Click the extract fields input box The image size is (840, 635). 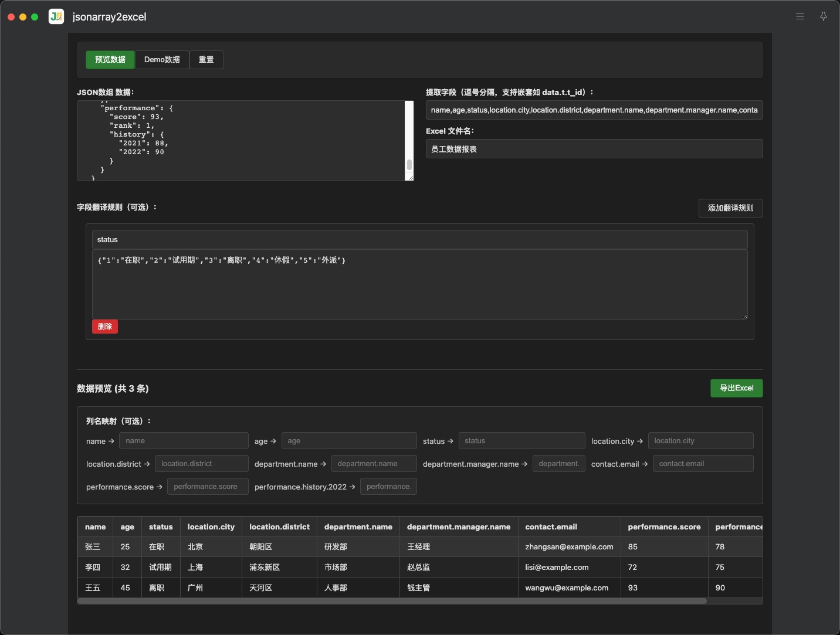[594, 110]
